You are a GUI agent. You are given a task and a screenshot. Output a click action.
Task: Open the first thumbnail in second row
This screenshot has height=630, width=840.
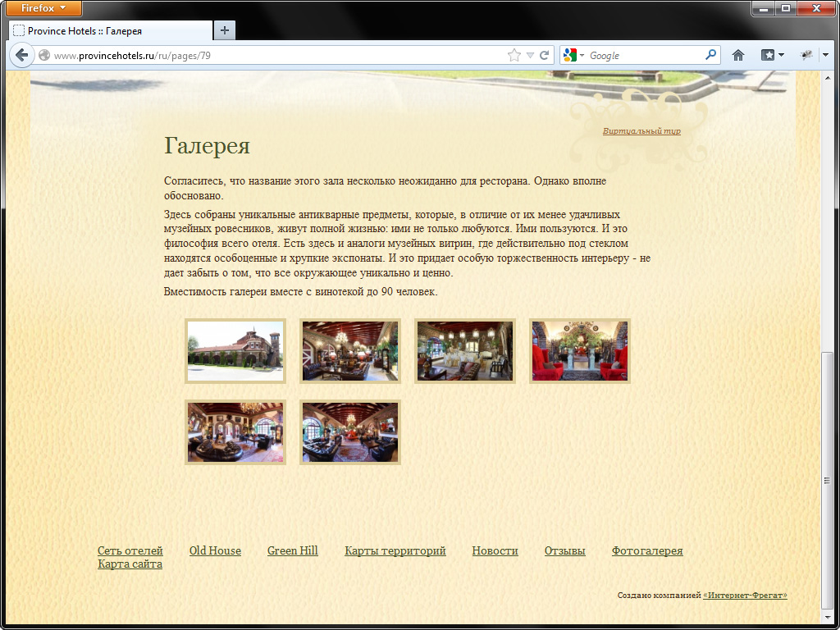tap(235, 431)
